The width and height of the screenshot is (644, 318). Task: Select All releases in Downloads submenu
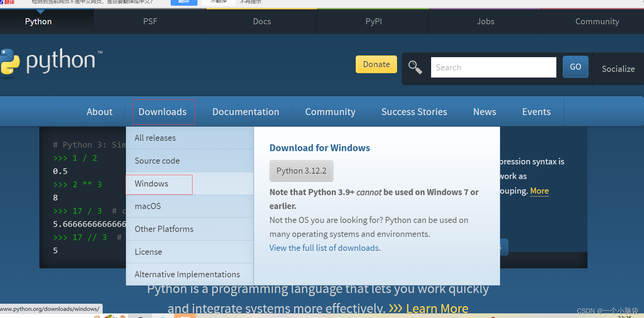pyautogui.click(x=190, y=138)
